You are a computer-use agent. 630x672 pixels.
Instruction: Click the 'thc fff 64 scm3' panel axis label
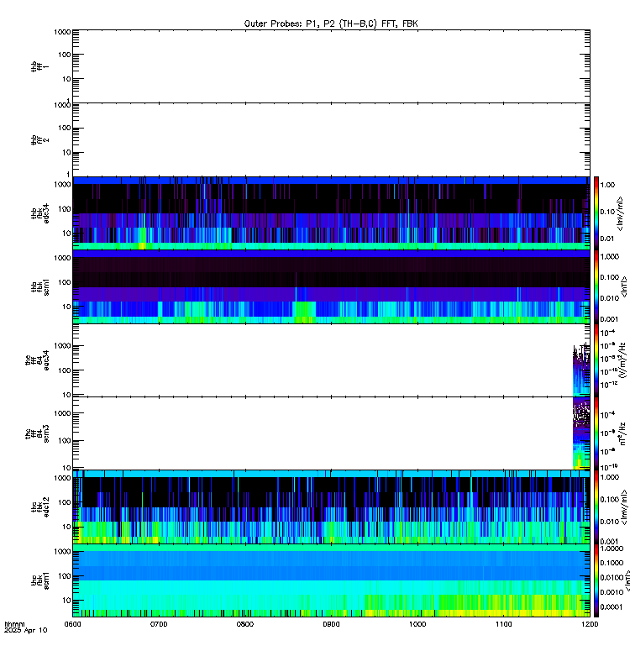(37, 433)
